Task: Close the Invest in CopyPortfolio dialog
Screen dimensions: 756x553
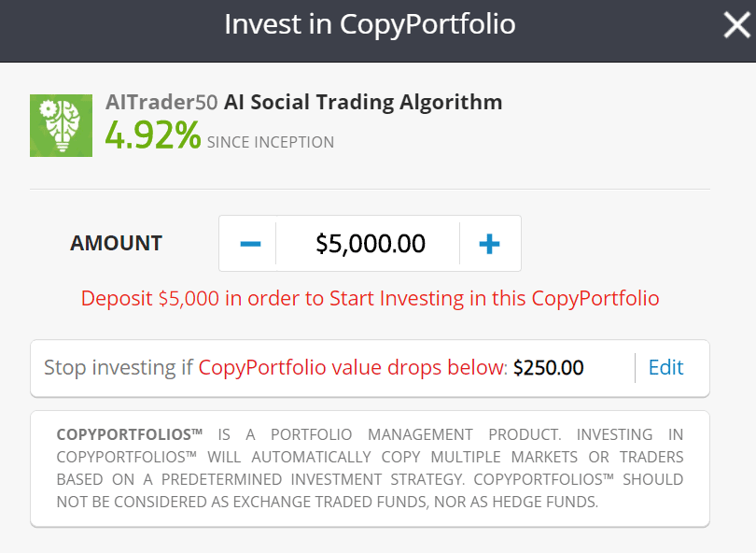Action: [736, 25]
